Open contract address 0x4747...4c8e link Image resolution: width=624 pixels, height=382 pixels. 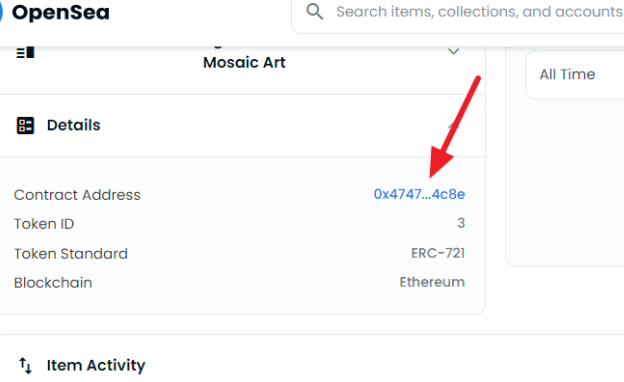419,194
